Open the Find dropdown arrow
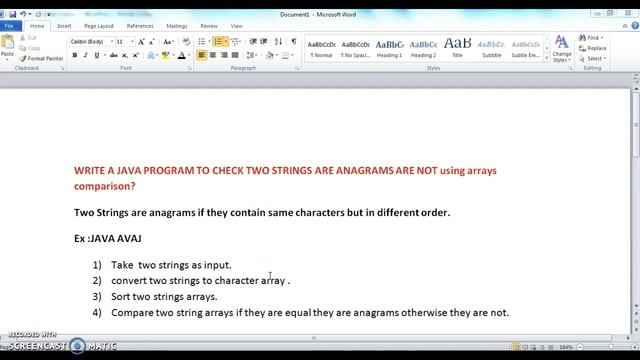640x360 pixels. pos(602,38)
